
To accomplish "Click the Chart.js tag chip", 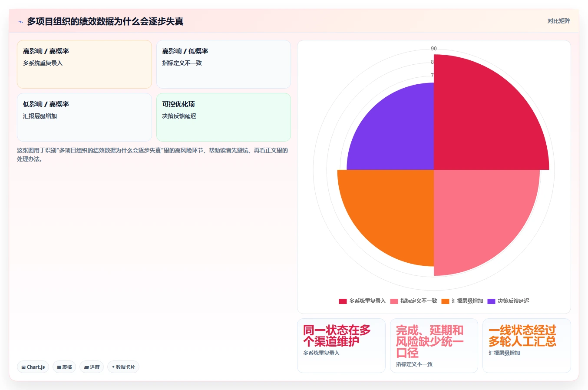I will [33, 367].
